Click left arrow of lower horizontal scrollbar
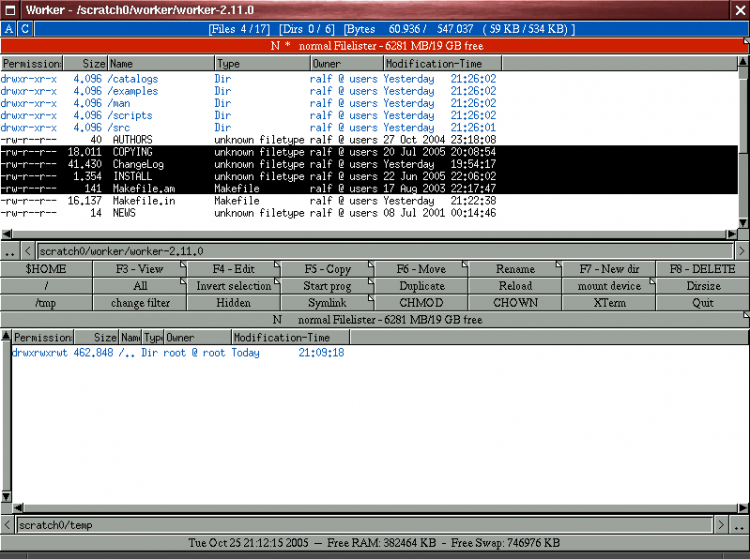This screenshot has height=559, width=750. pyautogui.click(x=18, y=508)
